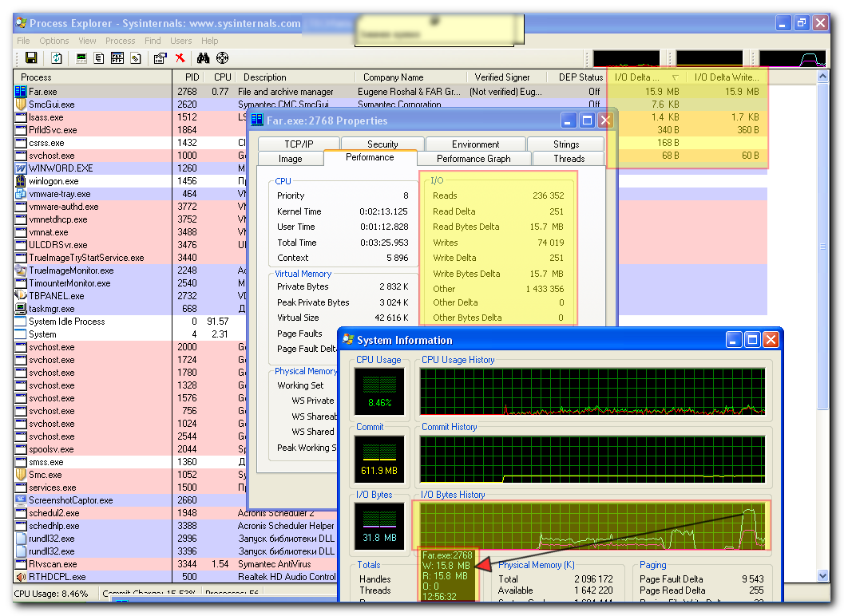
Task: Click the Save toolbar icon
Action: coord(31,58)
